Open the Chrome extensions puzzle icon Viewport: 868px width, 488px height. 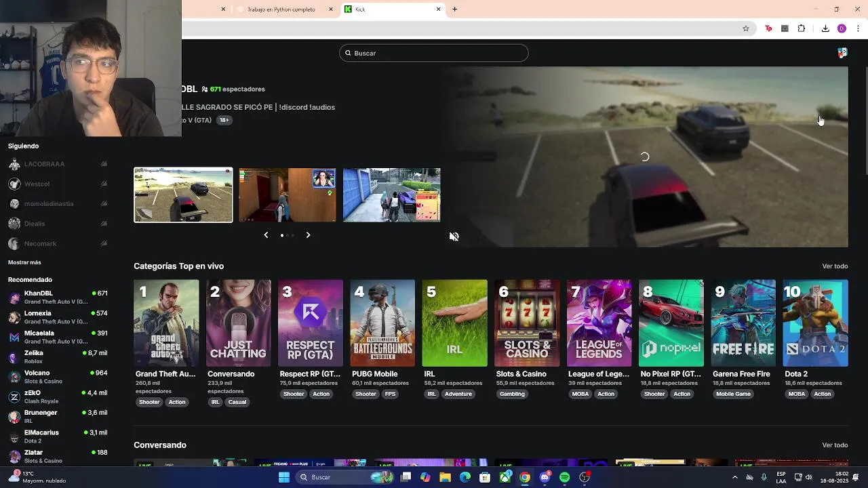(x=802, y=28)
